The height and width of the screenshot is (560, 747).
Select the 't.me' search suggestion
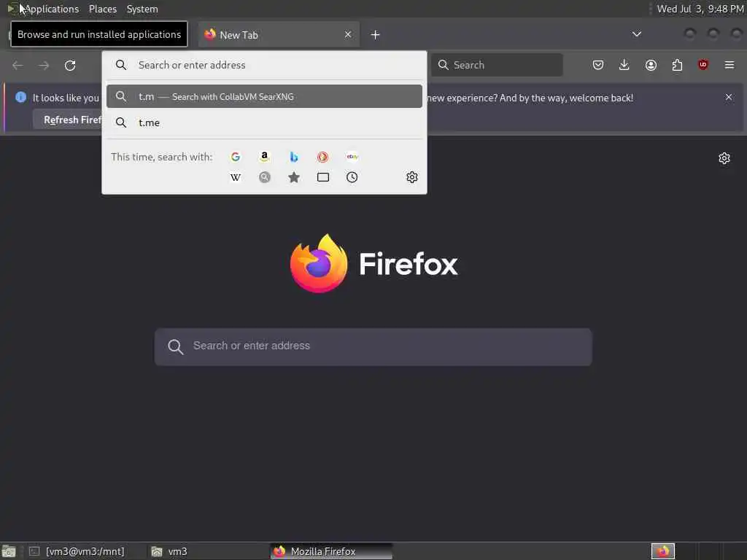(264, 122)
